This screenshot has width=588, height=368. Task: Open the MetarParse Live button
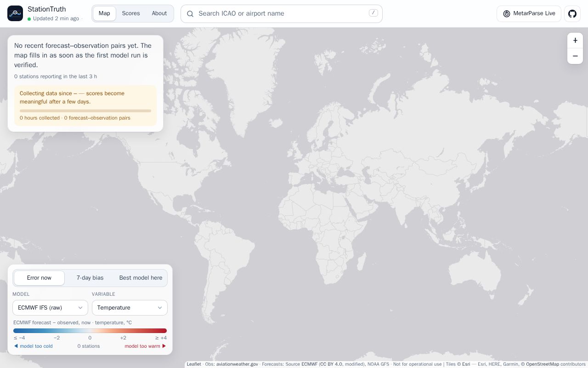(x=529, y=14)
